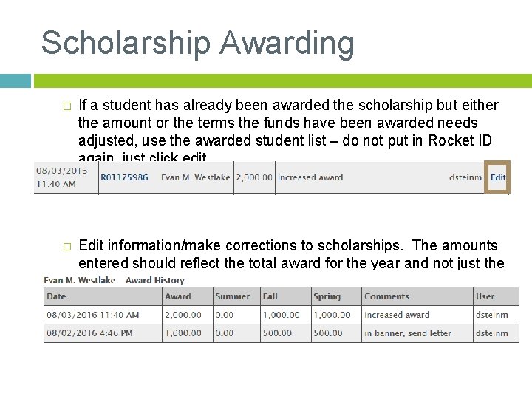Select the Date column header
This screenshot has width=532, height=399.
click(x=57, y=296)
